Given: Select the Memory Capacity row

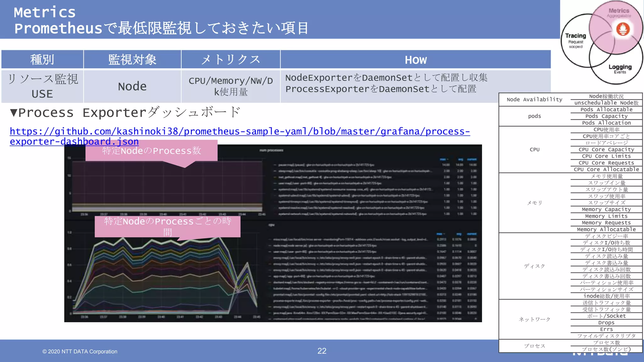Looking at the screenshot, I should click(x=606, y=209).
